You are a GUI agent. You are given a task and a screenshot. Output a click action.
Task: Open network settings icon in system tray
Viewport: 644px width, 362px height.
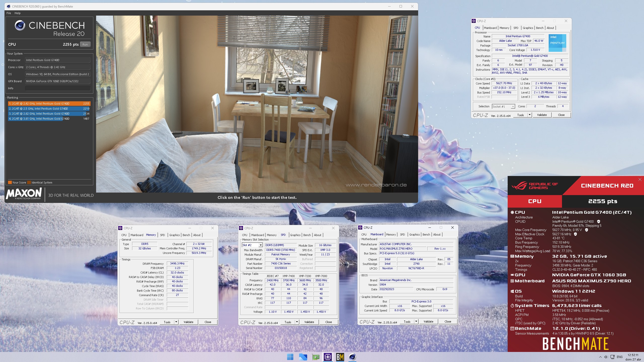tap(612, 357)
